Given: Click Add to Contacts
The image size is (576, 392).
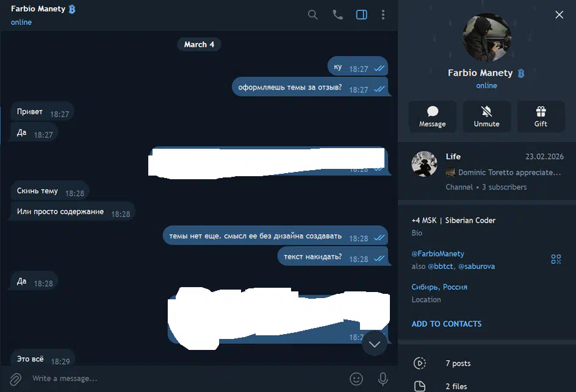Looking at the screenshot, I should (x=446, y=324).
